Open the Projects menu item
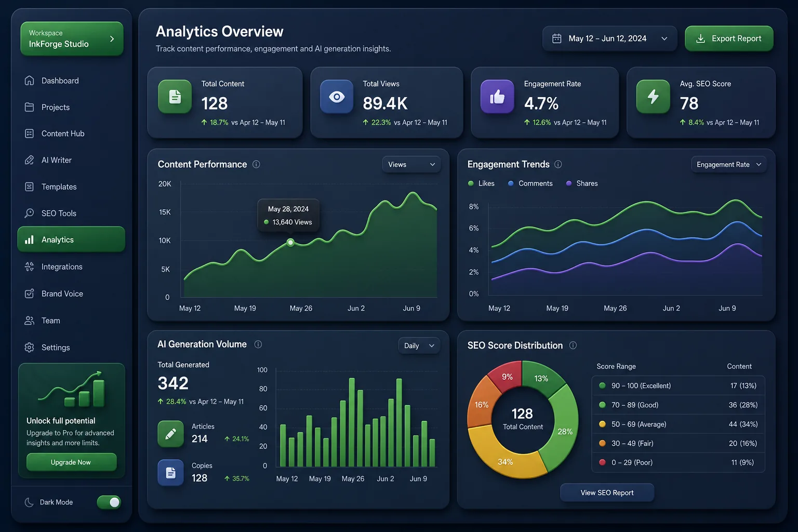798x532 pixels. (x=71, y=107)
